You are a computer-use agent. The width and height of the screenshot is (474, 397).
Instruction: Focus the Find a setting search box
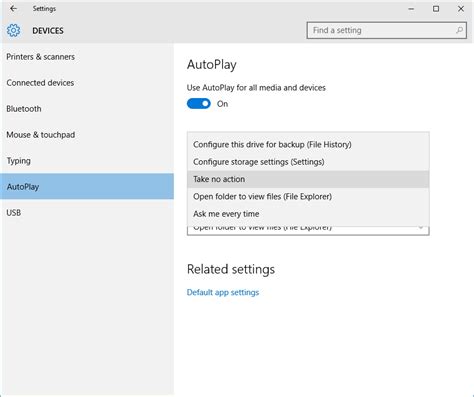pos(386,30)
